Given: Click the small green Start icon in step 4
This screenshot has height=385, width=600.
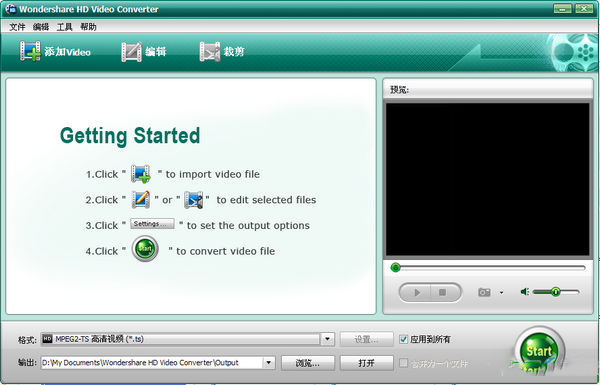Looking at the screenshot, I should (145, 249).
